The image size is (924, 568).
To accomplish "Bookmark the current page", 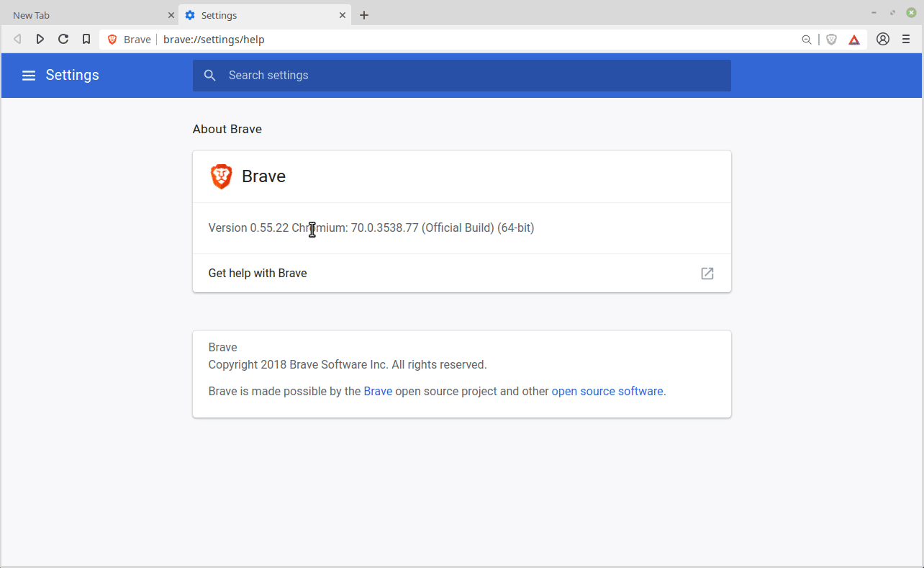I will point(86,40).
